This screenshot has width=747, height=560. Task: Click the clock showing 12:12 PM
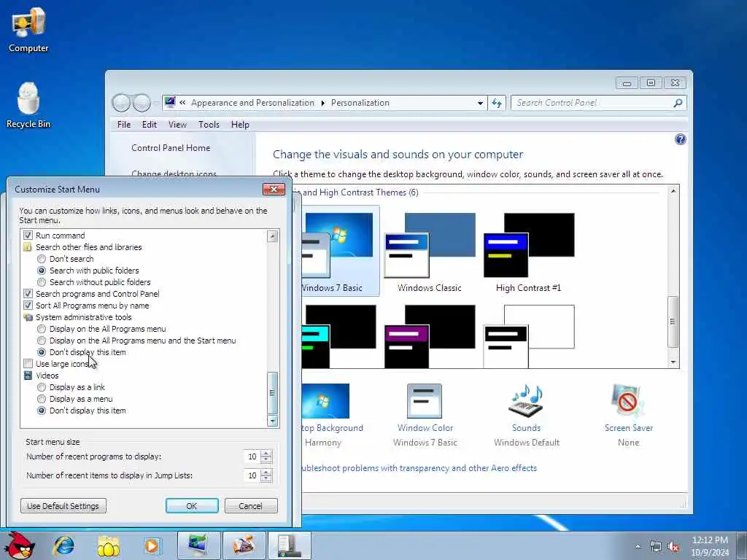click(x=710, y=546)
